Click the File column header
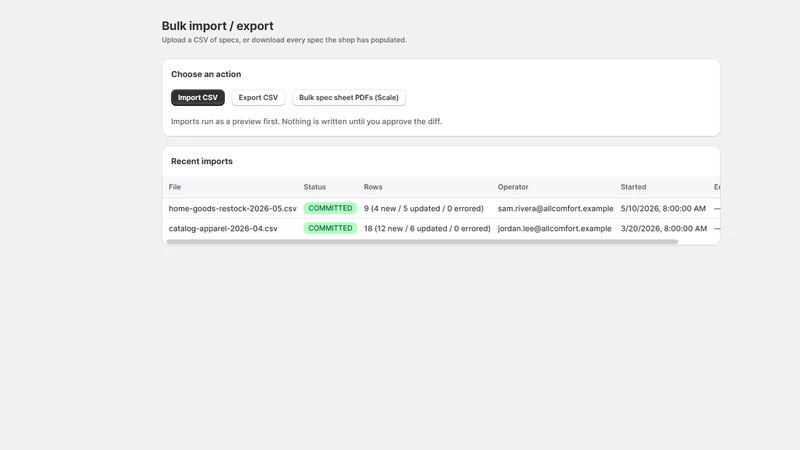This screenshot has width=800, height=450. 174,187
